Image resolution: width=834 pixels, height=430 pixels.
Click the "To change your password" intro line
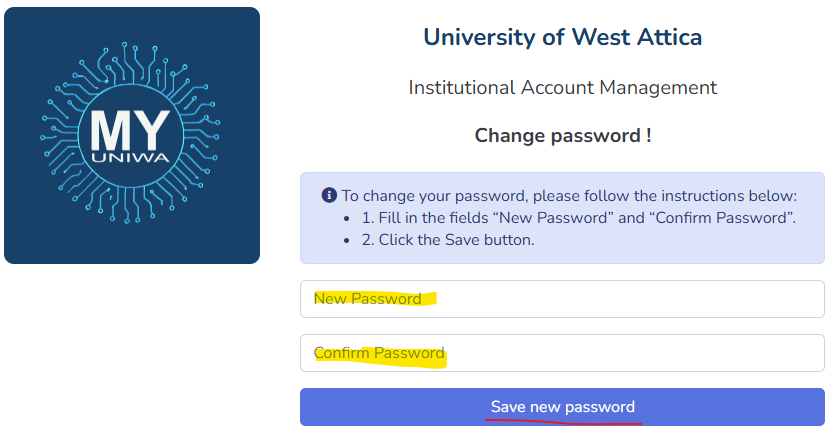569,196
